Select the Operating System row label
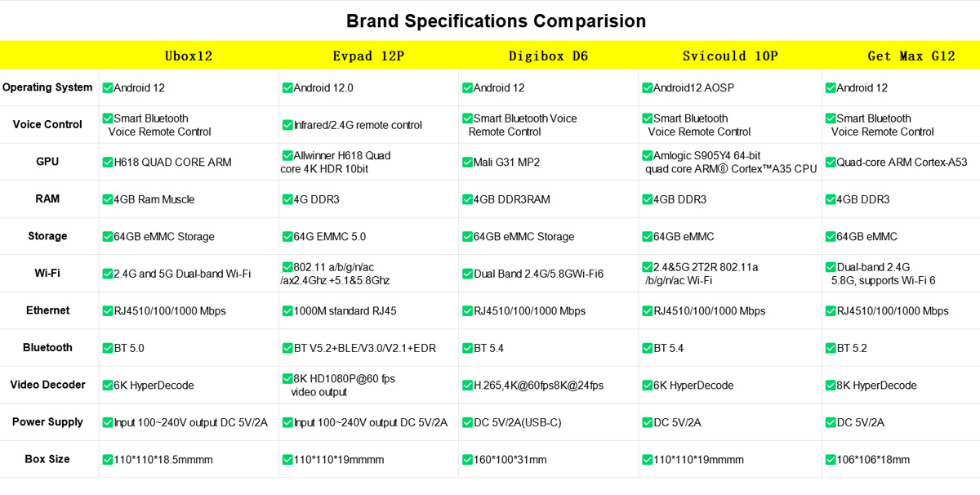 click(x=47, y=87)
